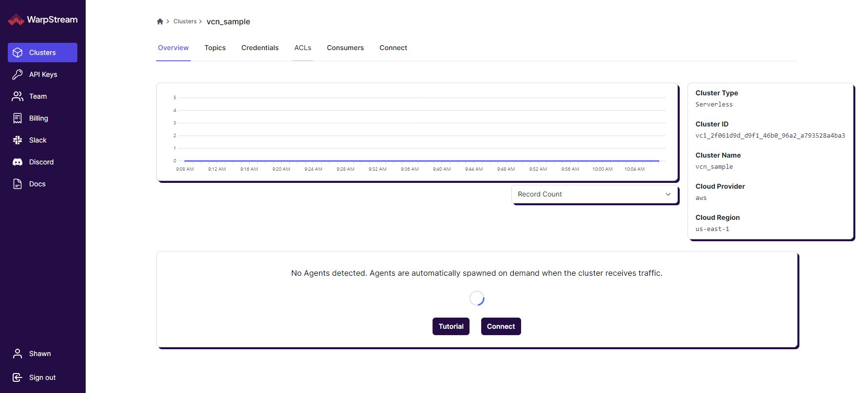Open the Docs label in the sidebar

click(37, 184)
